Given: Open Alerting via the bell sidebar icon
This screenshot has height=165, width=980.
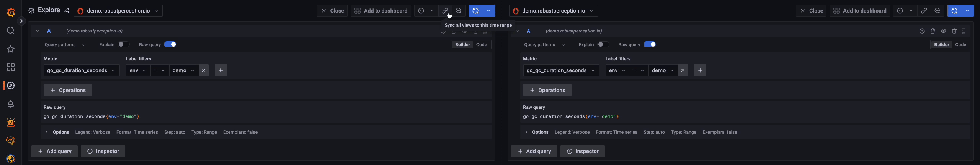Looking at the screenshot, I should [11, 104].
